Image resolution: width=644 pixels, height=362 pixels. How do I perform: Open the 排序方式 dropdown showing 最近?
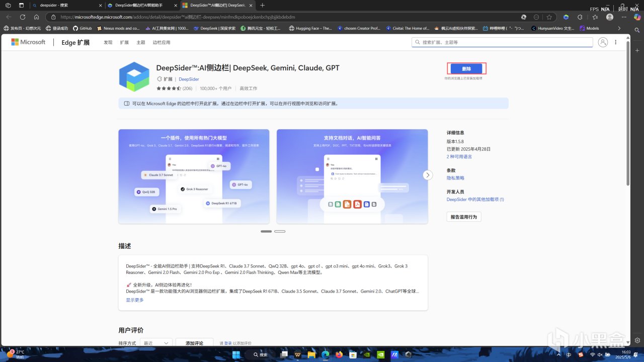coord(156,343)
